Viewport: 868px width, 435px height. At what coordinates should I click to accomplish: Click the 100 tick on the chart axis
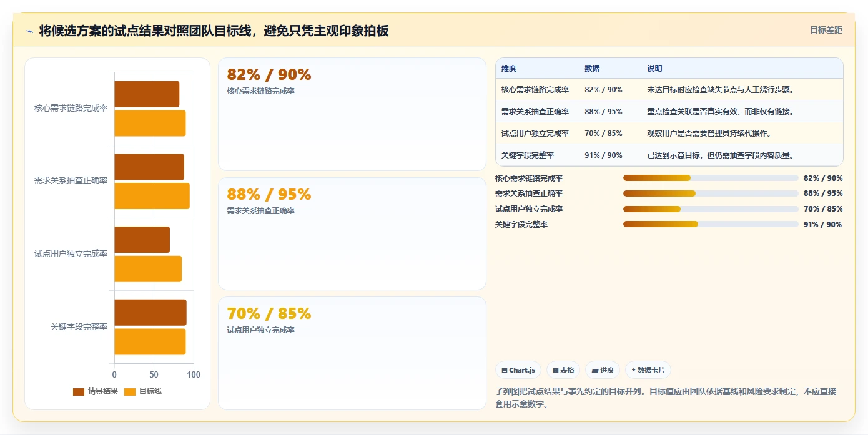(194, 374)
